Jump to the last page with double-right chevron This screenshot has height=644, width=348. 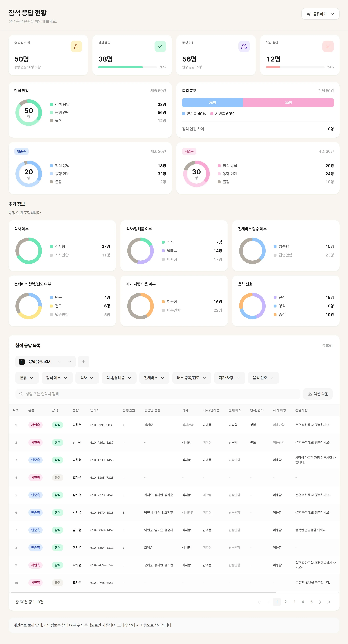pyautogui.click(x=329, y=602)
